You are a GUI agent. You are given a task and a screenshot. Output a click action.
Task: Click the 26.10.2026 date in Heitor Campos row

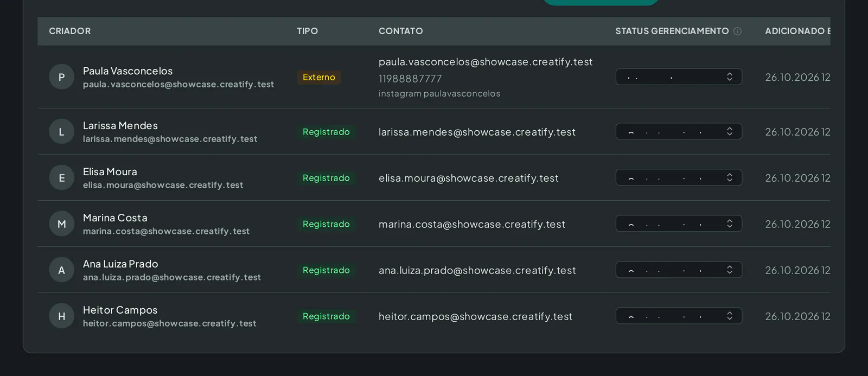(x=797, y=316)
